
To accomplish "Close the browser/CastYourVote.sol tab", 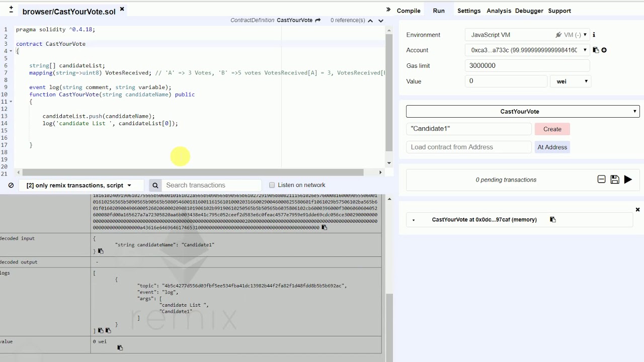I will pyautogui.click(x=122, y=9).
